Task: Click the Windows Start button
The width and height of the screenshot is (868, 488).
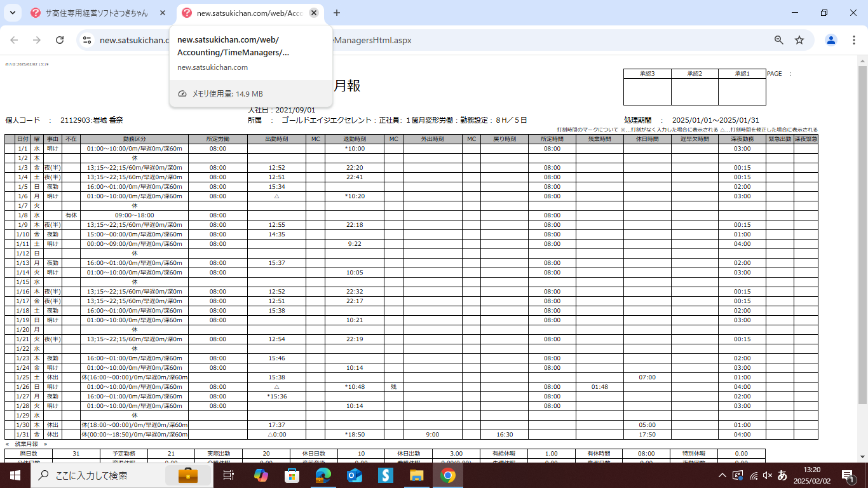Action: click(x=15, y=475)
